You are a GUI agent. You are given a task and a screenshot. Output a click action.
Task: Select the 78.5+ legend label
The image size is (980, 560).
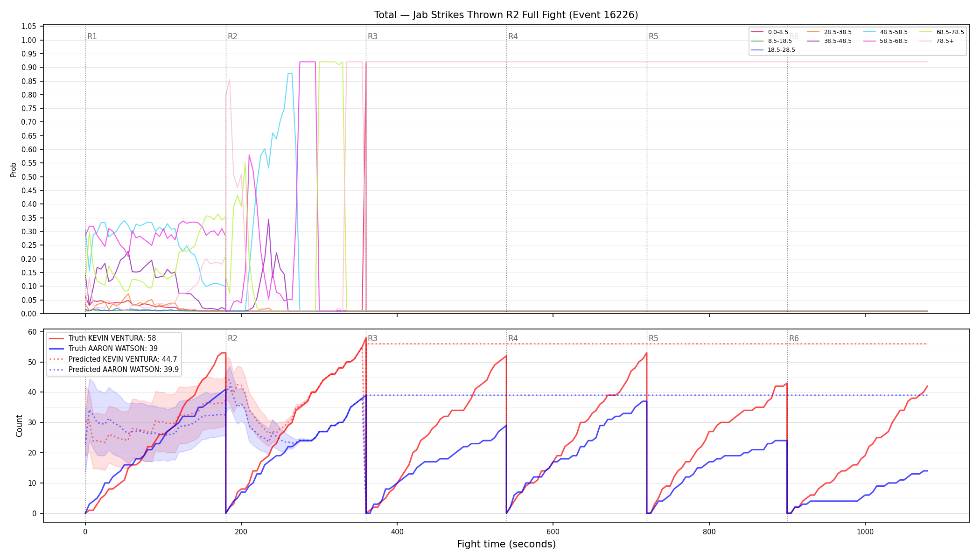[x=945, y=41]
